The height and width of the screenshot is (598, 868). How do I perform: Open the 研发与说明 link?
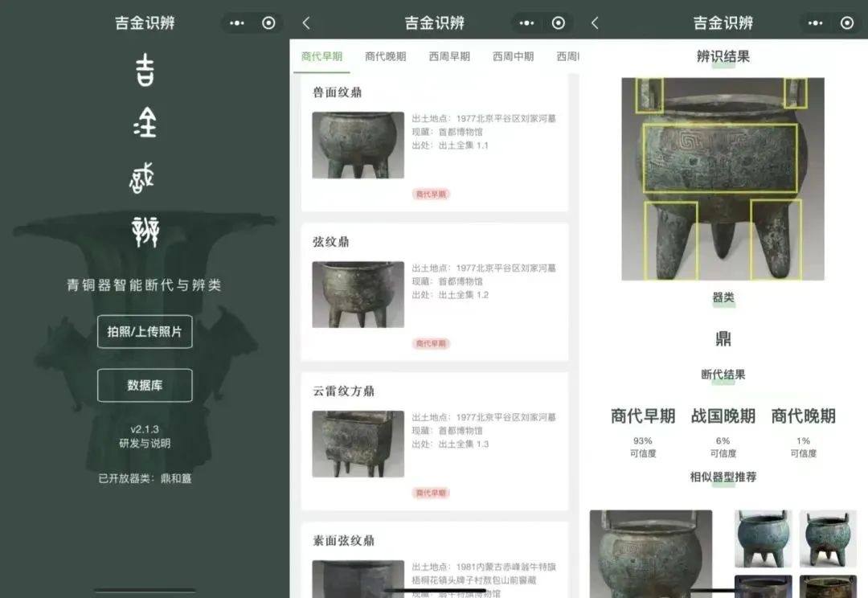point(145,443)
